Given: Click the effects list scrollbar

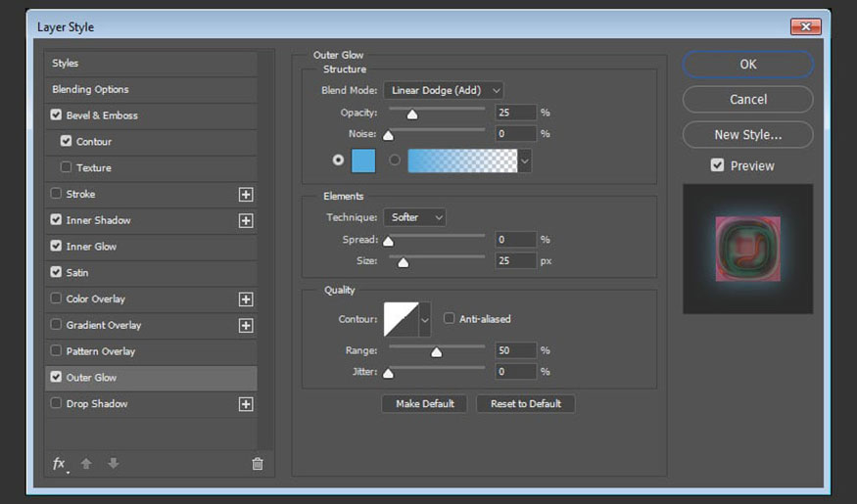Looking at the screenshot, I should point(265,251).
